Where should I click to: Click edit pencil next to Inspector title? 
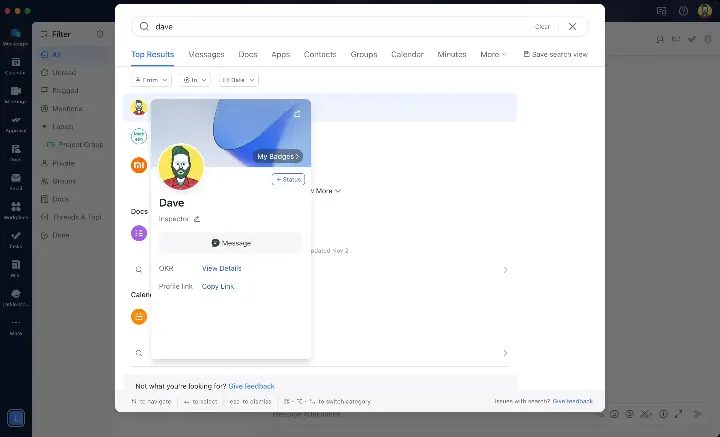tap(197, 219)
